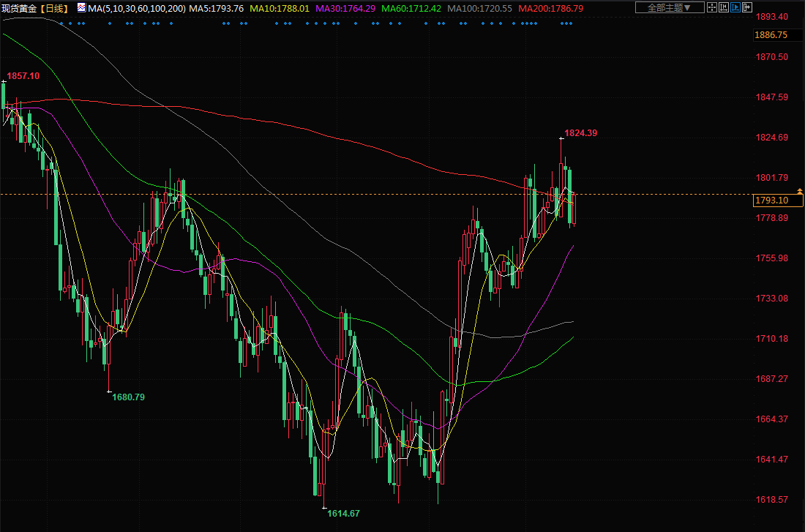Click the 1680.79 low price marker
The height and width of the screenshot is (532, 805).
128,397
